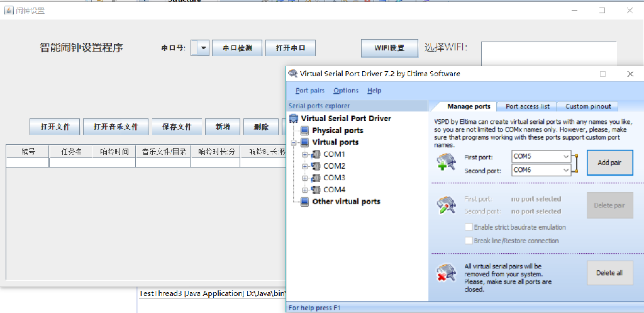Expand the COM4 tree node
This screenshot has width=644, height=313.
(x=305, y=190)
